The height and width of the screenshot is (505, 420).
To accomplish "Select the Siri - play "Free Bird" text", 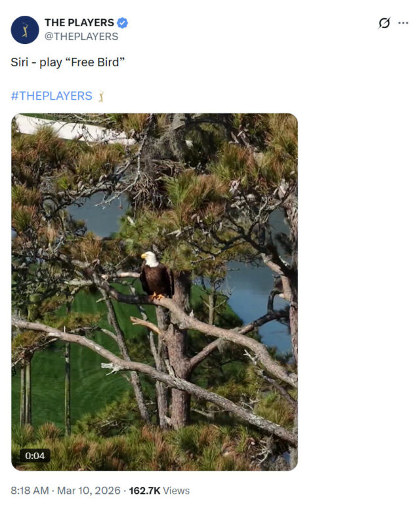I will [x=68, y=62].
